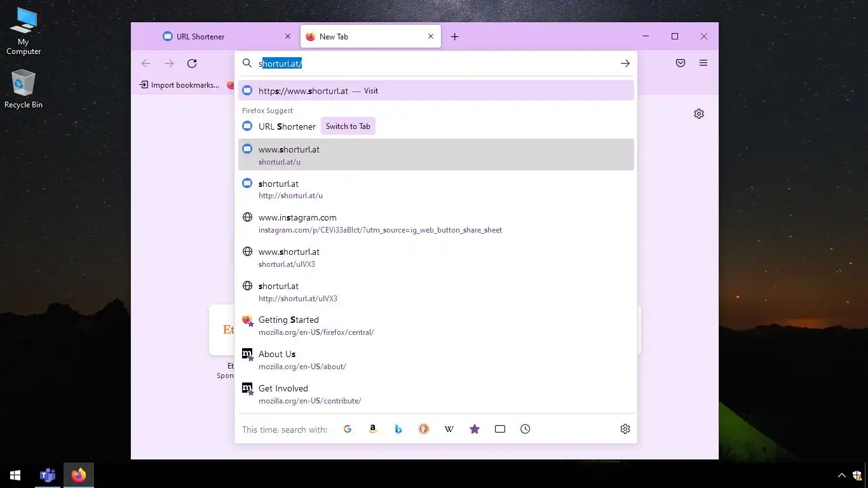Screen dimensions: 868x488
Task: Search history using the clock icon
Action: tap(526, 429)
